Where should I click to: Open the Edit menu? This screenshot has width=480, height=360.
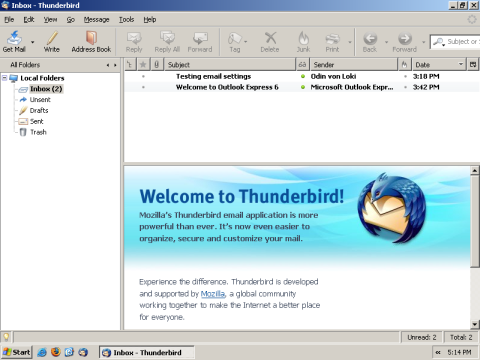[x=29, y=20]
